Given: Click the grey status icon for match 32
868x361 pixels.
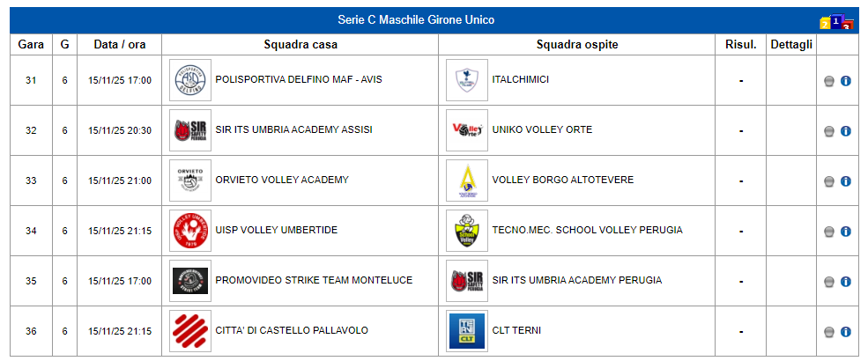Looking at the screenshot, I should [x=829, y=131].
